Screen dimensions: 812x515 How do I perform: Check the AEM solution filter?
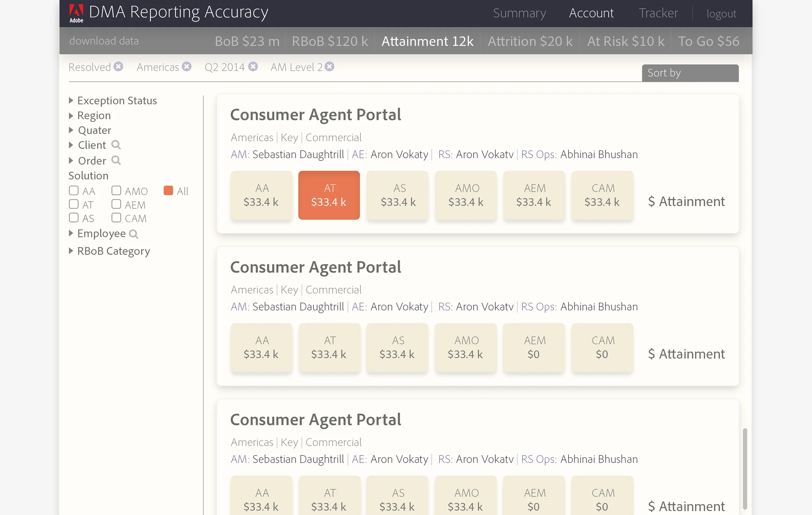[x=116, y=204]
